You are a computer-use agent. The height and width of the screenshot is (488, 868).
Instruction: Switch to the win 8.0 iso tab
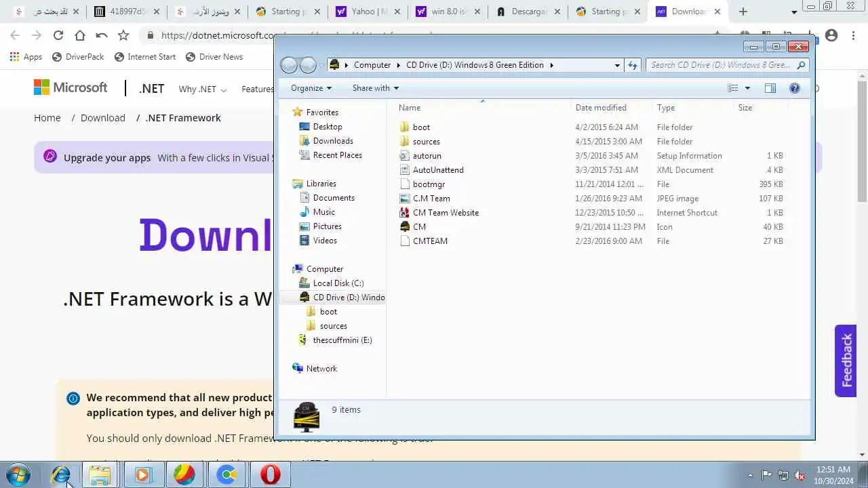pos(449,12)
